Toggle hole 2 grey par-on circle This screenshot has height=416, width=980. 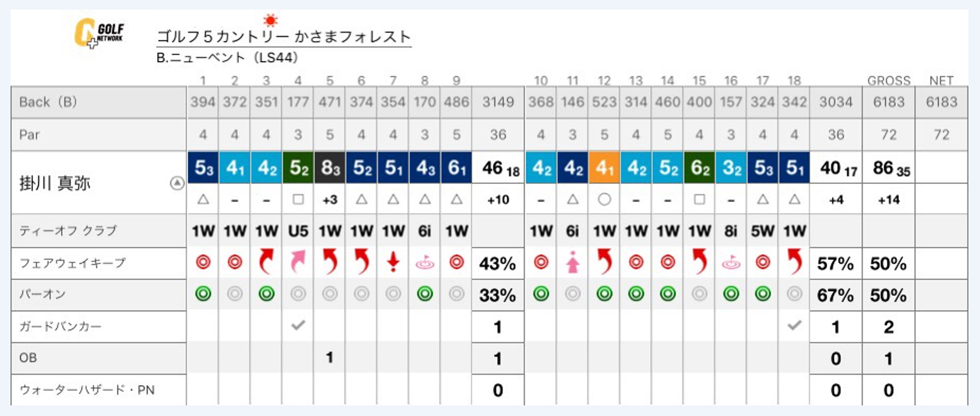point(234,294)
